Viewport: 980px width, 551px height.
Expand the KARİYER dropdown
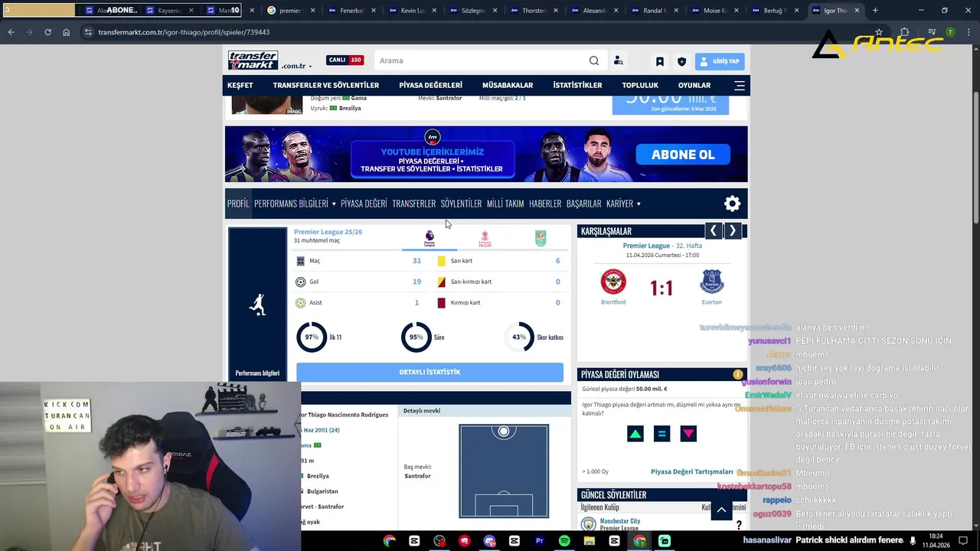click(623, 204)
